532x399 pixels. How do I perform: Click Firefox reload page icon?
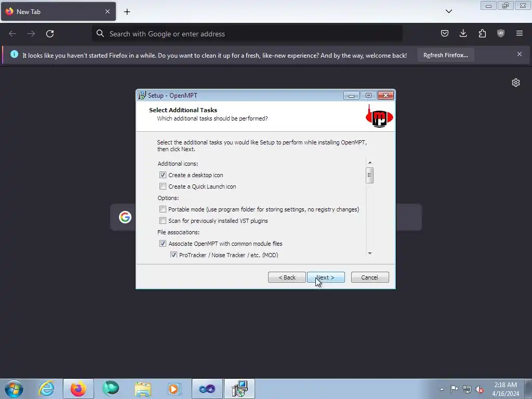click(50, 34)
